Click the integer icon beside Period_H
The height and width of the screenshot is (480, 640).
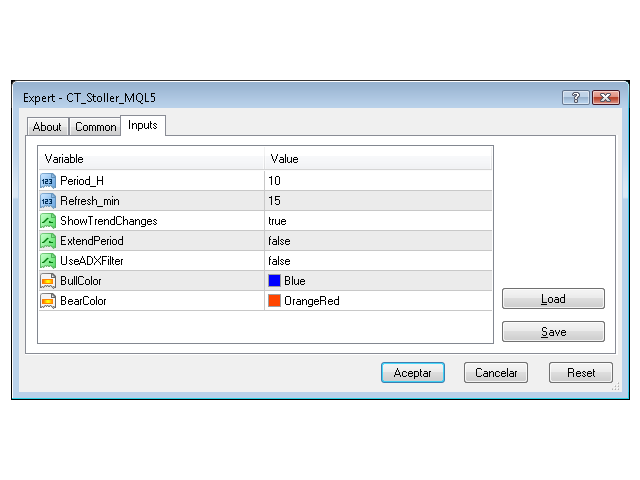click(x=48, y=181)
